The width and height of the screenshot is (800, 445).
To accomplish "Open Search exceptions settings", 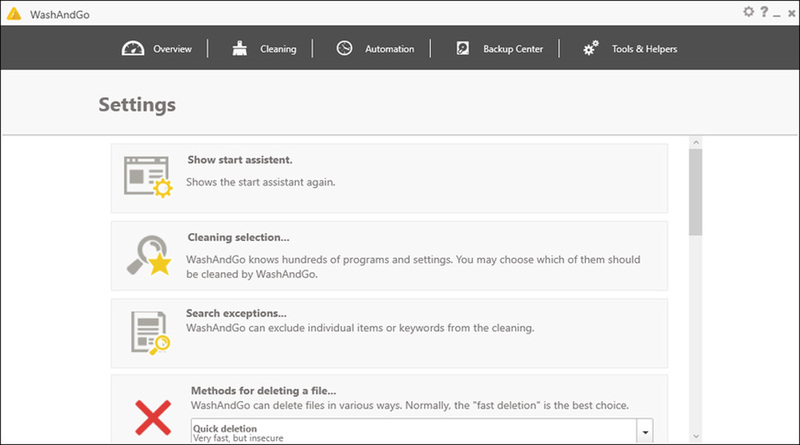I will pos(389,333).
